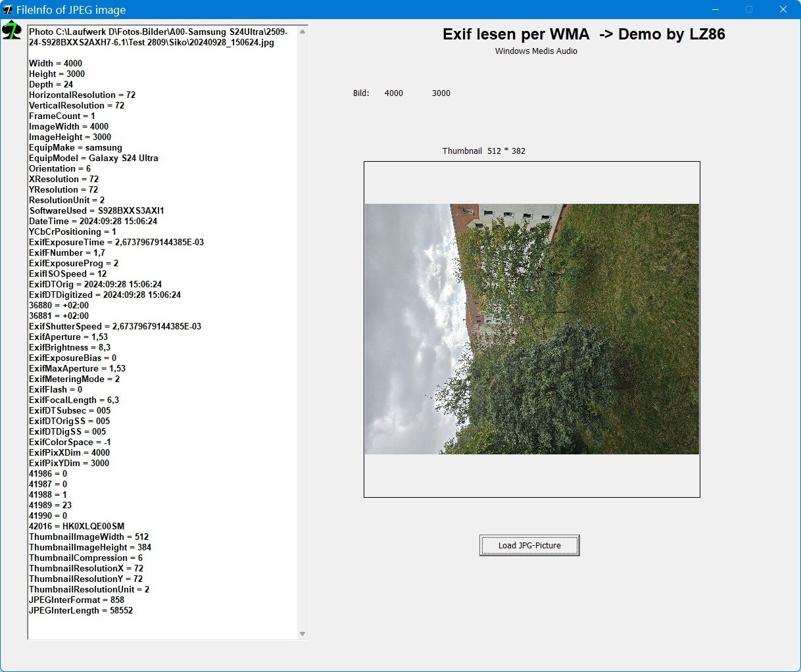This screenshot has width=801, height=672.
Task: Click the 'Thumbnail 512 * 382' label
Action: 484,151
